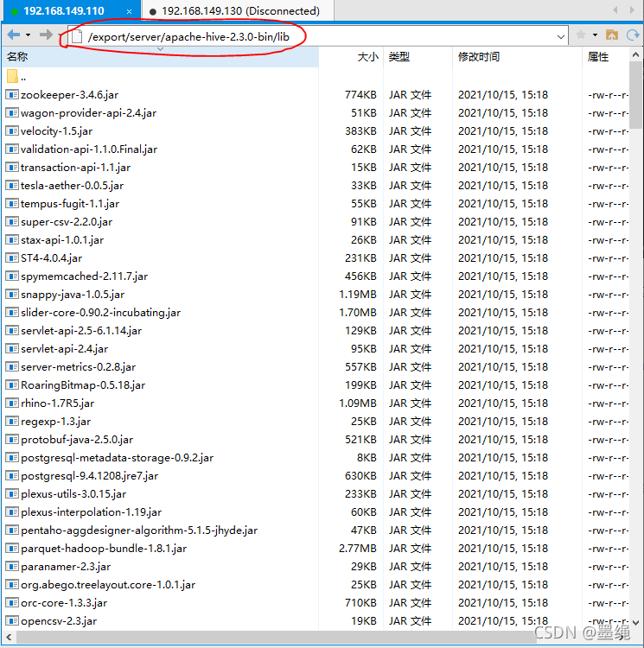The height and width of the screenshot is (648, 644).
Task: Select the snappy-java-1.0.5.jar file icon
Action: (x=12, y=295)
